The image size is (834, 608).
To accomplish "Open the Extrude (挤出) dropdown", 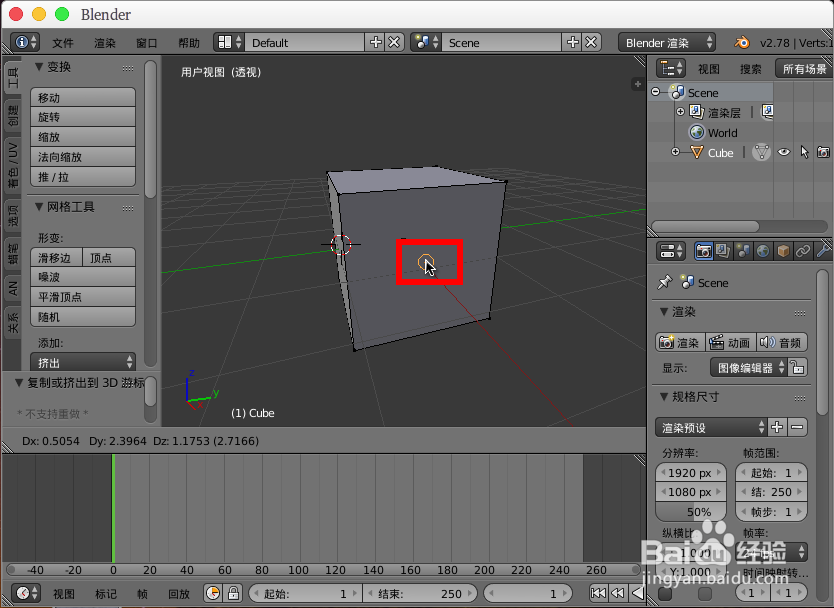I will click(x=83, y=363).
